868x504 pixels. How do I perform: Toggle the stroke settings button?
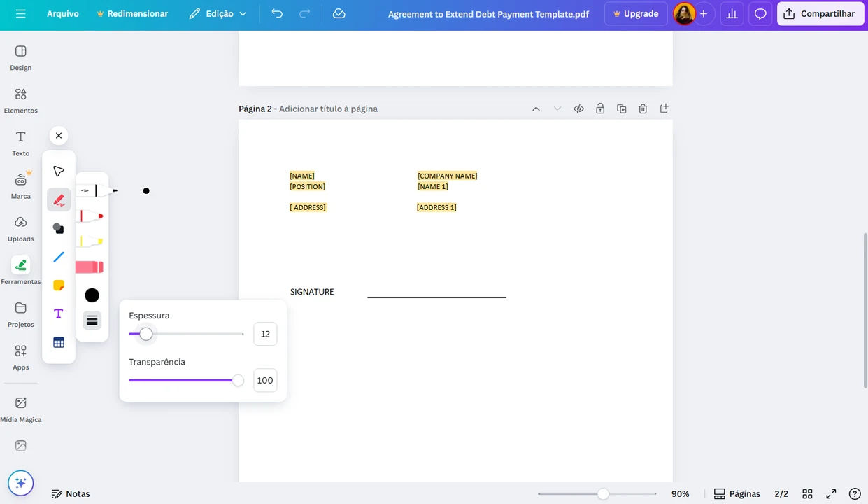pos(92,321)
